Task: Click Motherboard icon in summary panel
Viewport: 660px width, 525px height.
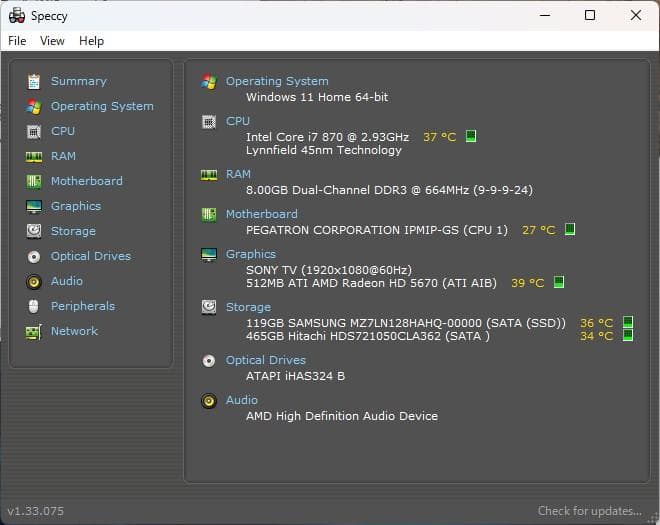Action: point(209,215)
